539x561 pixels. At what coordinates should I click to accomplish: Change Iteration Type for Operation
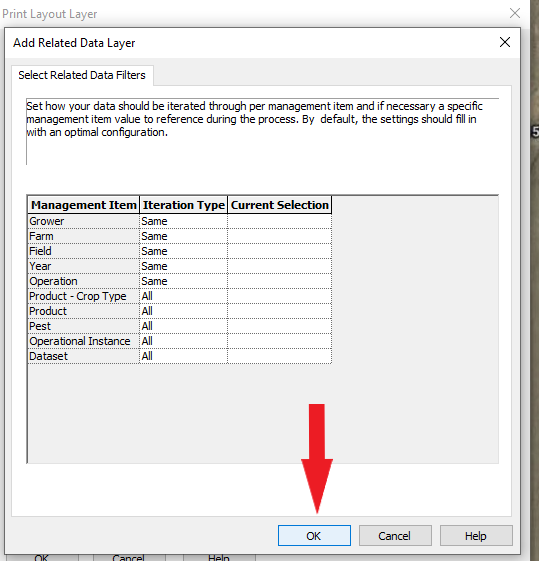pos(183,281)
